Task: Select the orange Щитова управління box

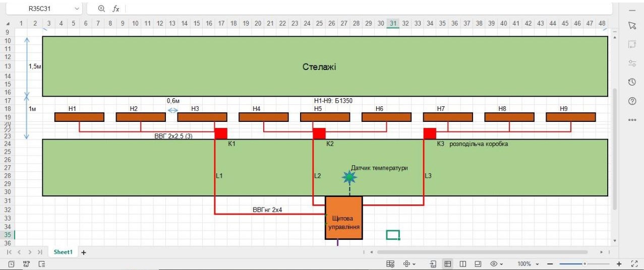Action: click(344, 218)
